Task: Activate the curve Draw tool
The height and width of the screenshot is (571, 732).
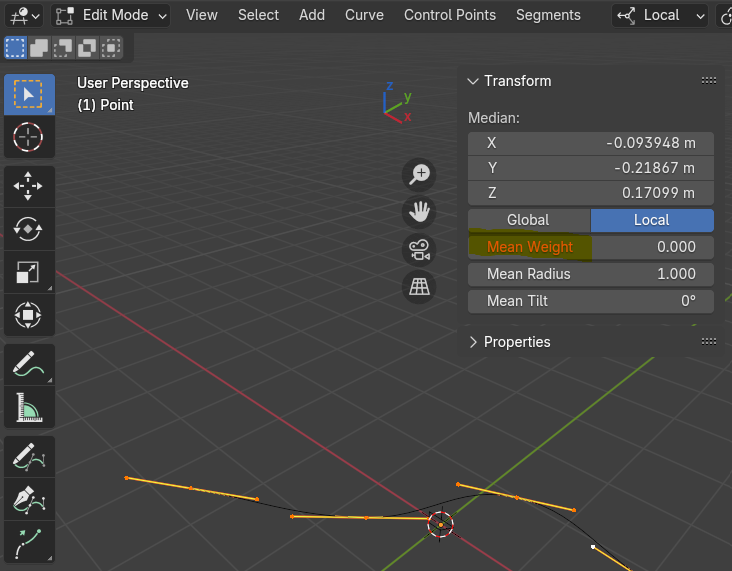Action: pos(29,457)
